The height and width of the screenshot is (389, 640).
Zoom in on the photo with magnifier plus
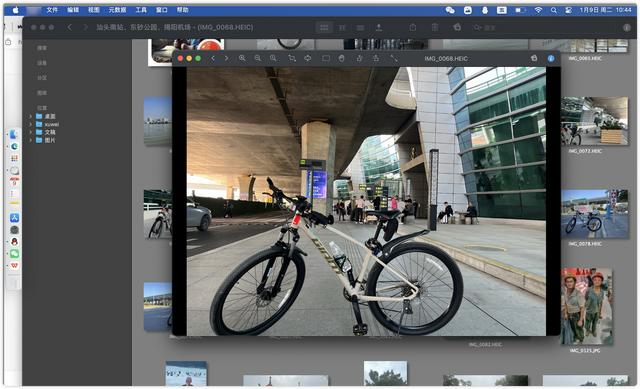(x=242, y=58)
